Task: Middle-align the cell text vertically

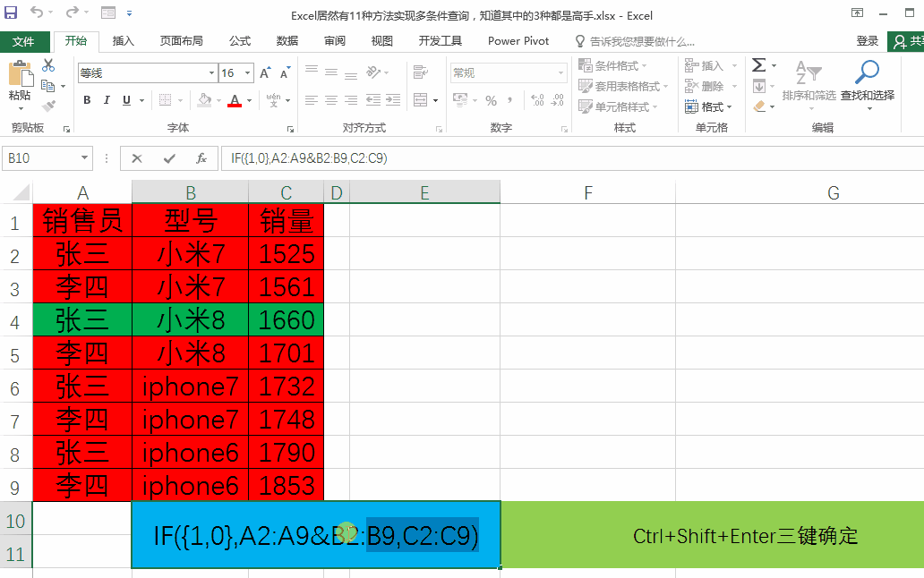Action: click(331, 72)
